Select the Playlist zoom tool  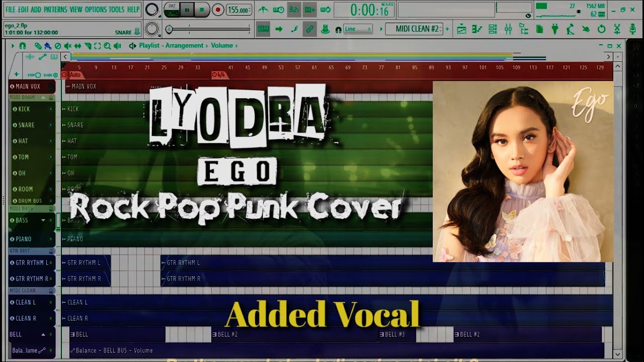[x=107, y=46]
